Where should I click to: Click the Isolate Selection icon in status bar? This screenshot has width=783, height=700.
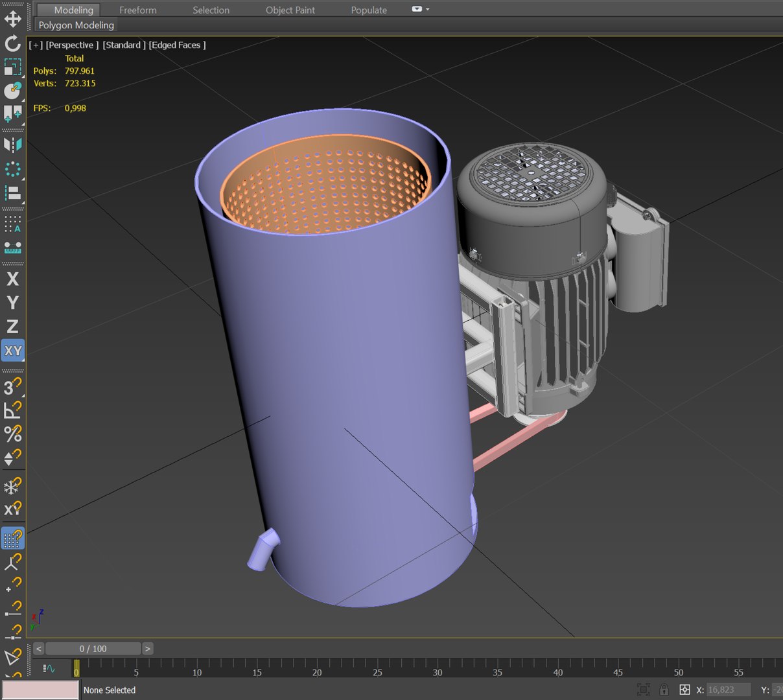[643, 690]
